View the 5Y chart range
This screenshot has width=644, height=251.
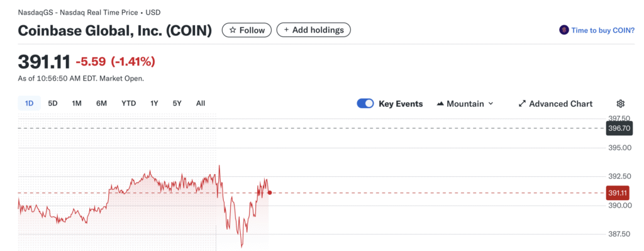click(x=177, y=104)
